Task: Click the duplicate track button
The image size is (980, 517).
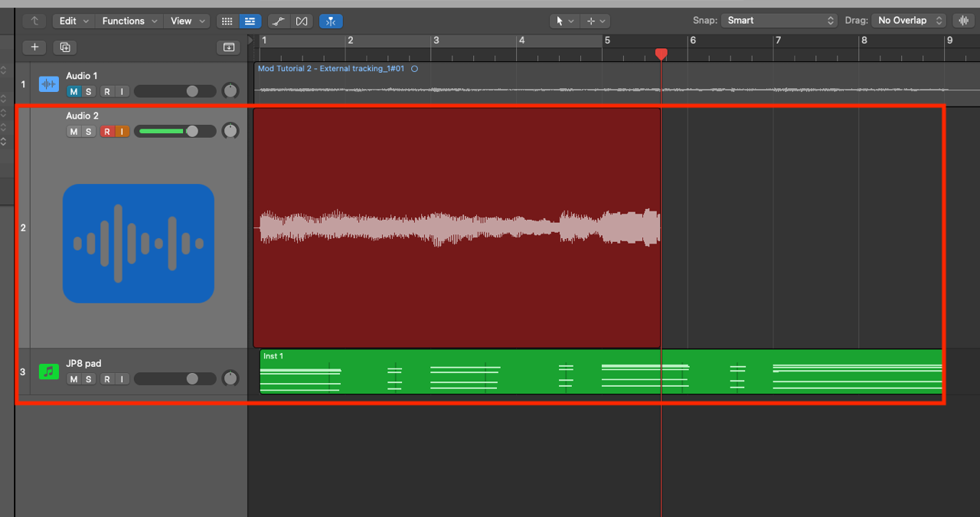Action: tap(64, 47)
